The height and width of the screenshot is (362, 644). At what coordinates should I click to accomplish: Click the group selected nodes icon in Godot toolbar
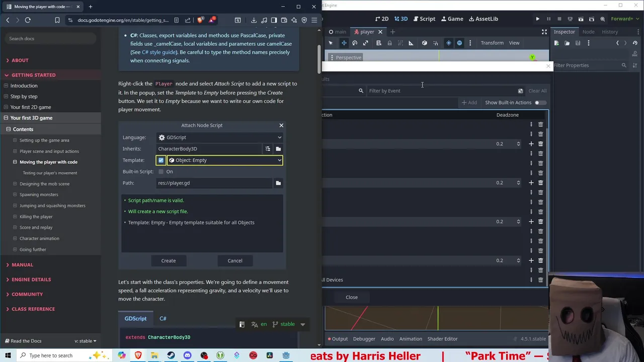click(400, 43)
